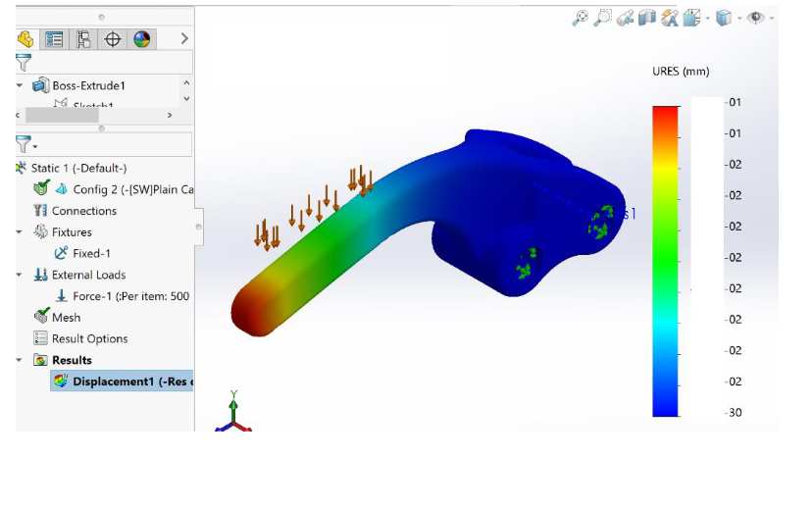Click the View Orientation cube icon
Screen dimensions: 812x508
(691, 18)
